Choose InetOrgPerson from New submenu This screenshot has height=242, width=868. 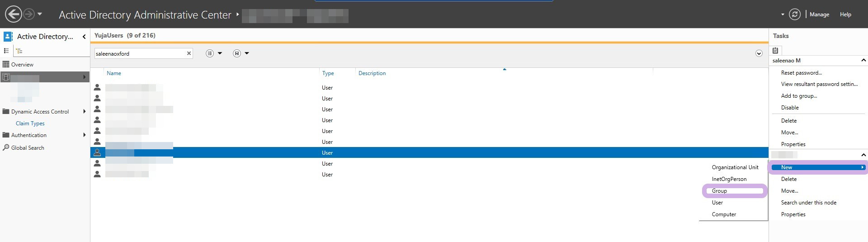729,179
